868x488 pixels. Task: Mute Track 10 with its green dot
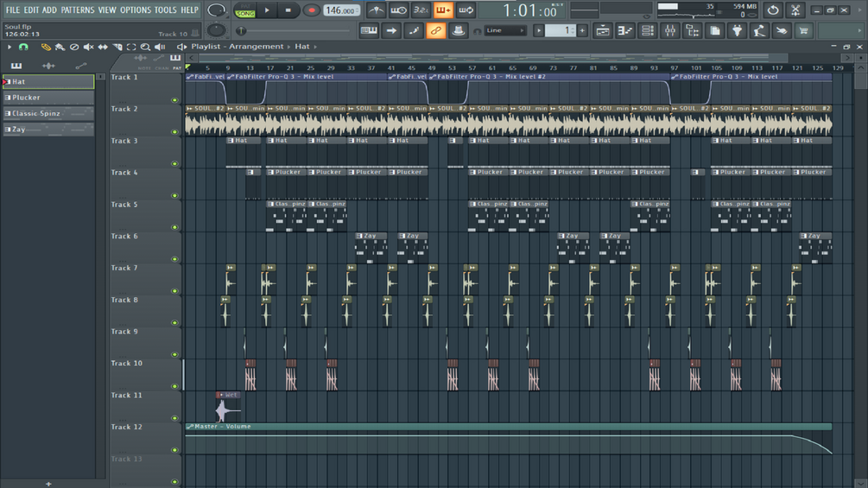tap(175, 386)
